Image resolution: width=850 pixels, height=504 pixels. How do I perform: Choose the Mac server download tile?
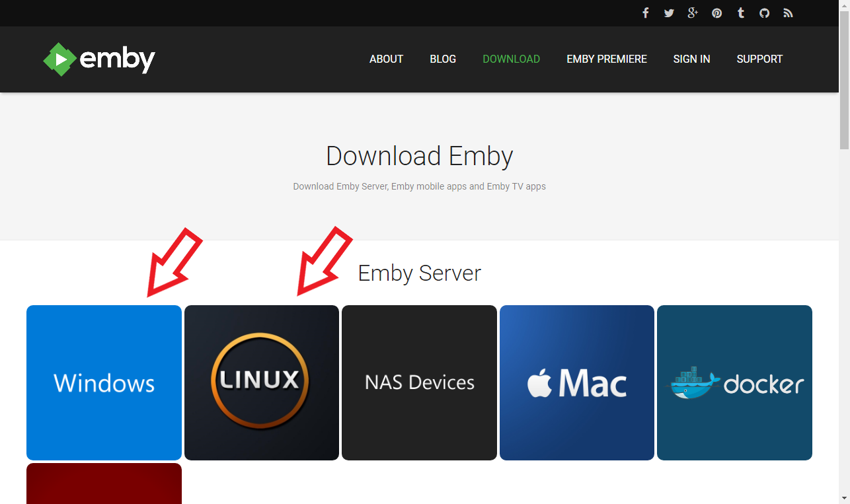point(577,382)
